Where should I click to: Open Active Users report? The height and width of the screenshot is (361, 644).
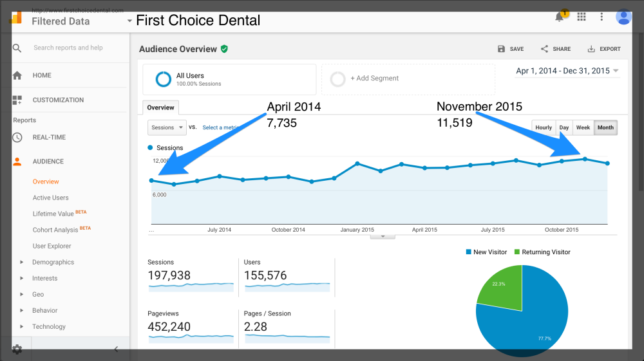pyautogui.click(x=50, y=198)
